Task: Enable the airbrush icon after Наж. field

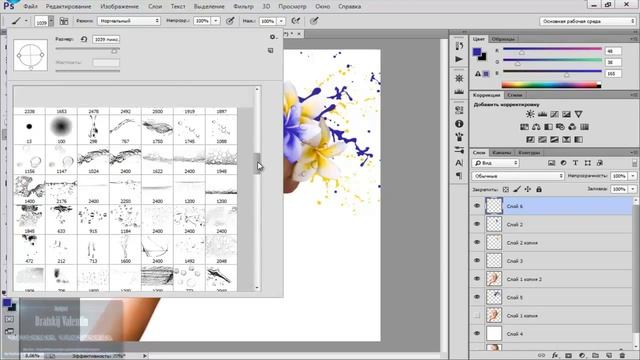Action: pos(296,21)
